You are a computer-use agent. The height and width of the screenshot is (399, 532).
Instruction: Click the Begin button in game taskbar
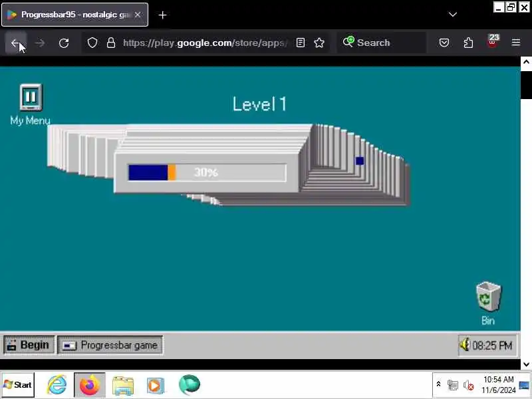29,345
